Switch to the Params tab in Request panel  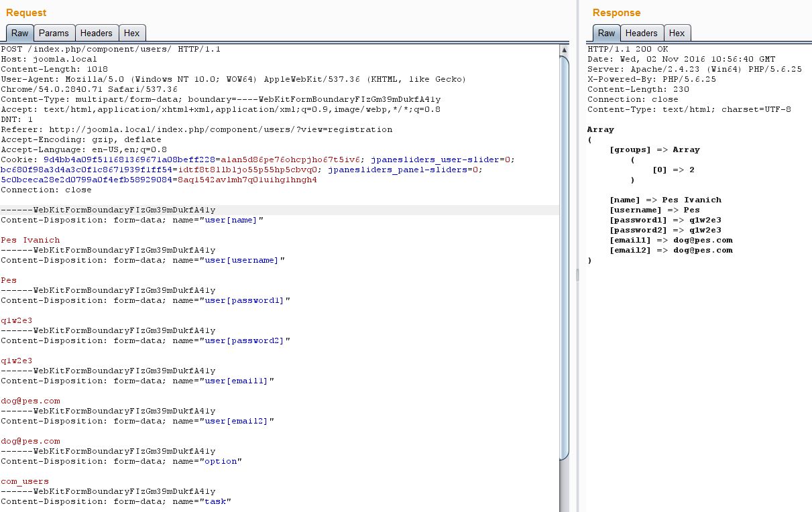[x=54, y=33]
